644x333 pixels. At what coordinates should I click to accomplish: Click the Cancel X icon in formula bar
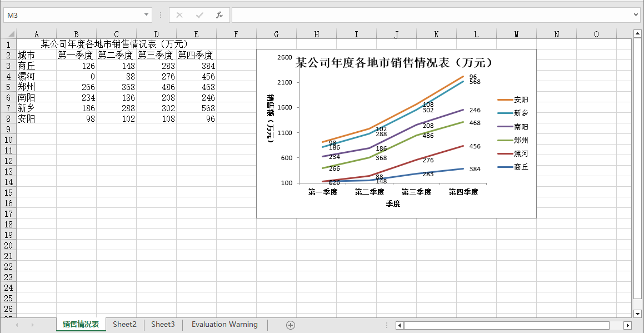(x=179, y=15)
